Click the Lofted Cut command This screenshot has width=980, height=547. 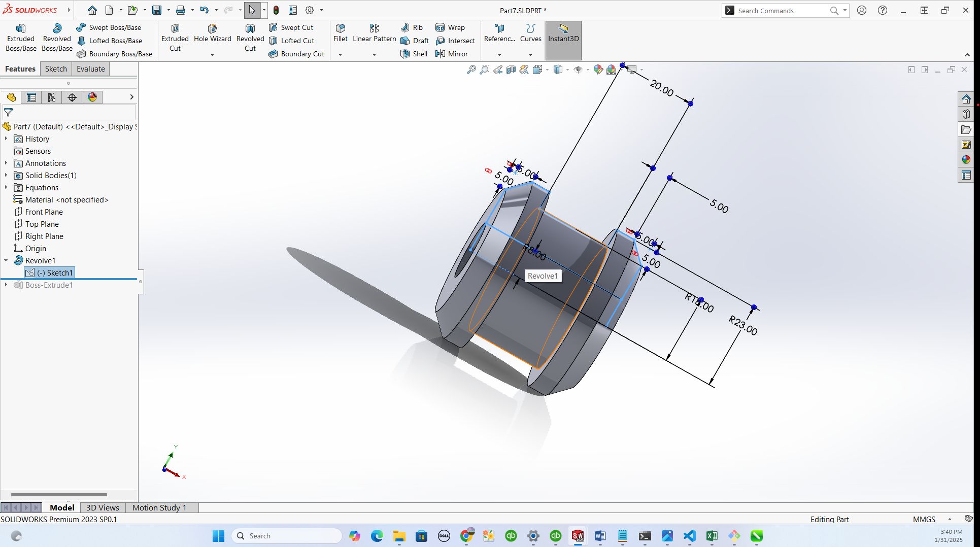point(291,41)
